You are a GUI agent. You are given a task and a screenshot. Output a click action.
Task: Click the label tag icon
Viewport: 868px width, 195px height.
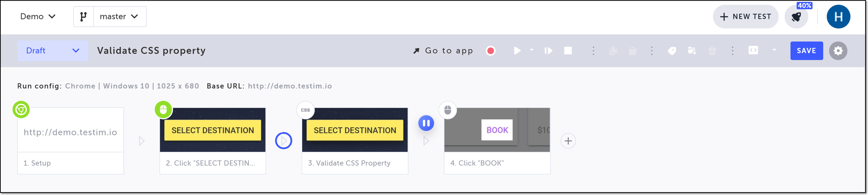672,51
